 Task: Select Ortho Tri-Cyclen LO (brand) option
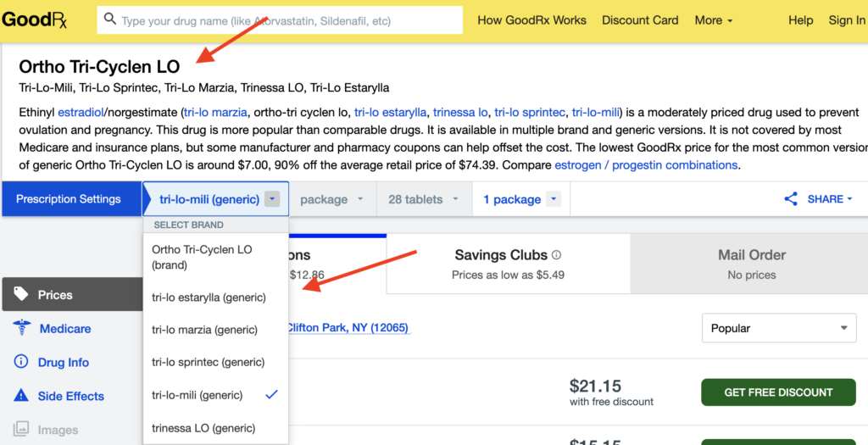[x=216, y=258]
